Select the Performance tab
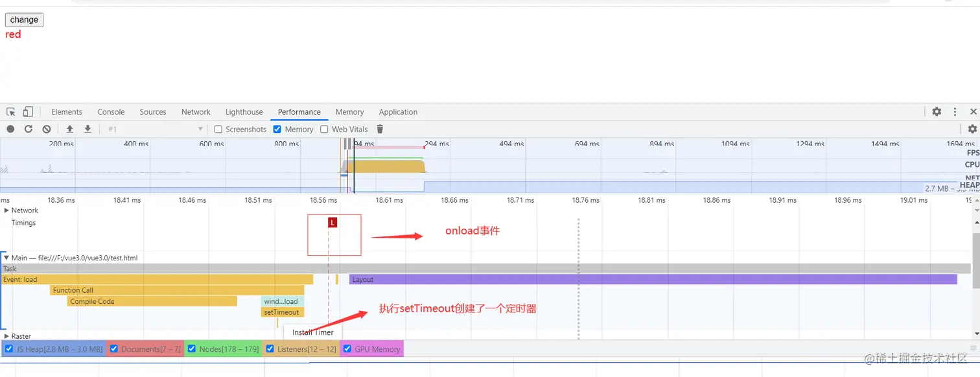This screenshot has width=980, height=377. (x=299, y=112)
